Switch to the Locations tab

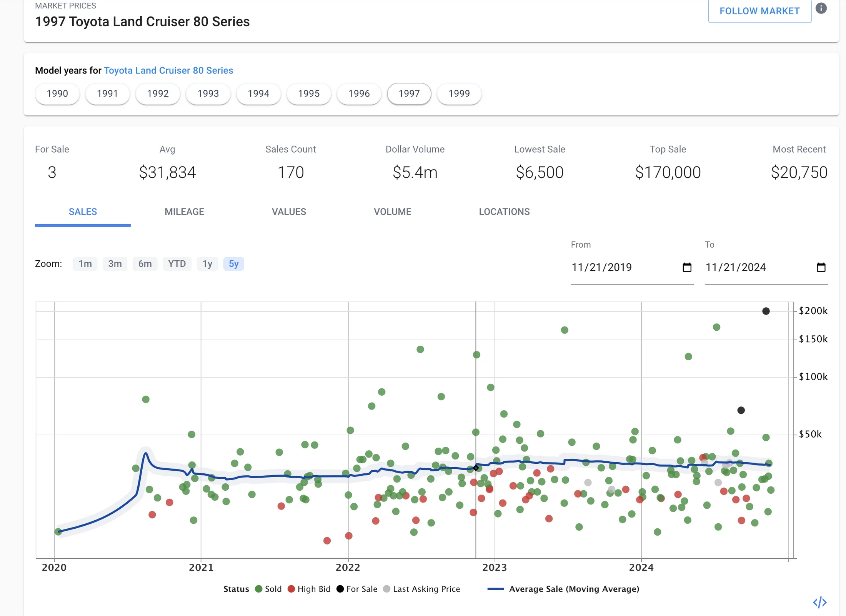coord(504,211)
